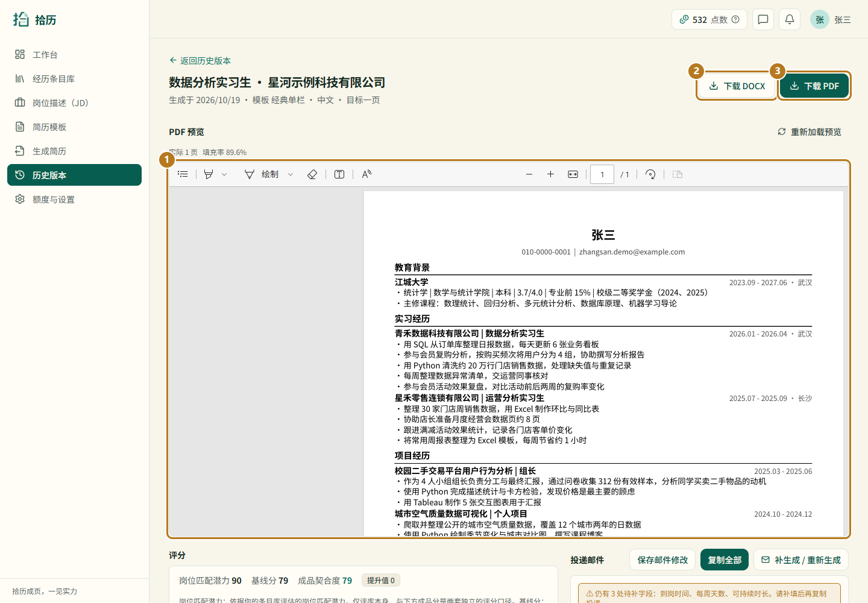868x603 pixels.
Task: Click the page view icon after rotate
Action: [678, 174]
